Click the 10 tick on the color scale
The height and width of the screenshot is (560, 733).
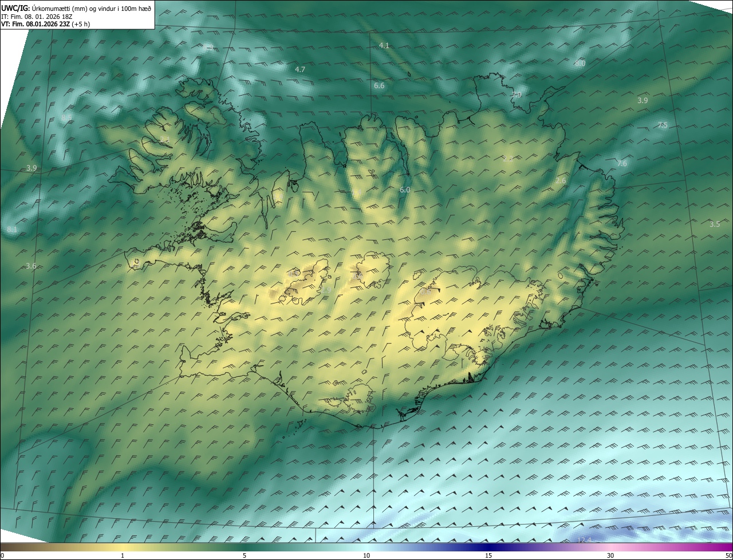pyautogui.click(x=366, y=555)
